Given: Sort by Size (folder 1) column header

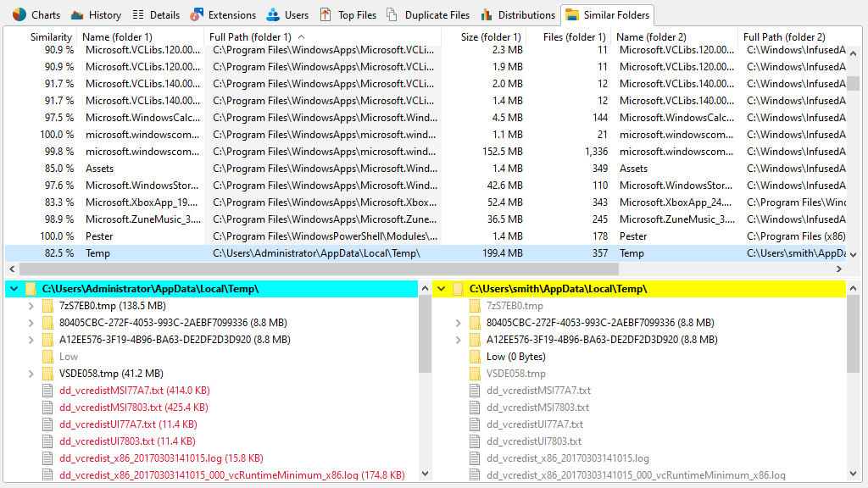Looking at the screenshot, I should 484,37.
